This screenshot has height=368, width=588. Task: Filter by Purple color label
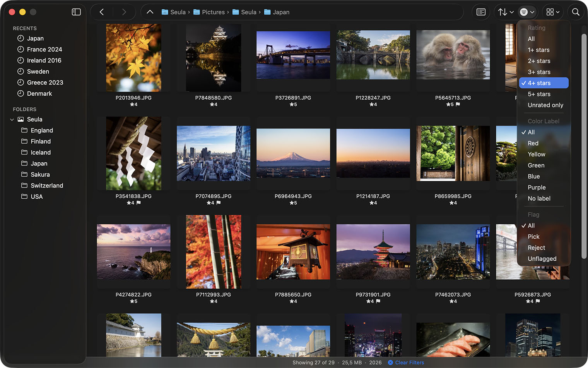(x=544, y=187)
